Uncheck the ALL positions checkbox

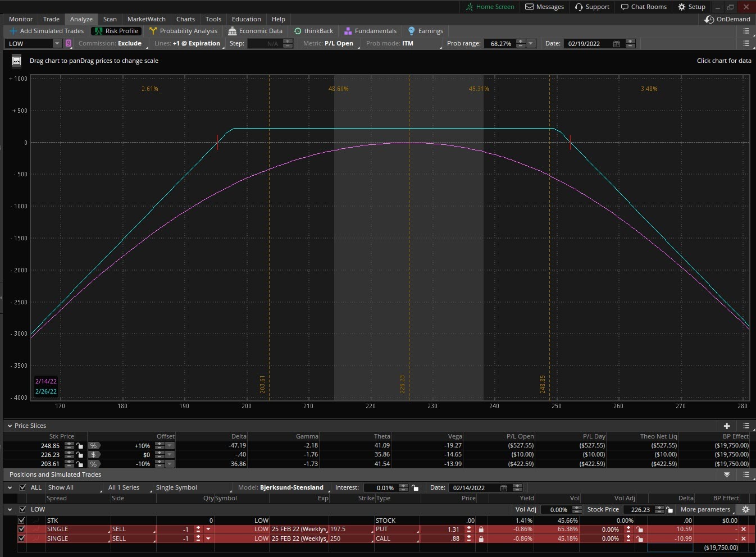[22, 487]
